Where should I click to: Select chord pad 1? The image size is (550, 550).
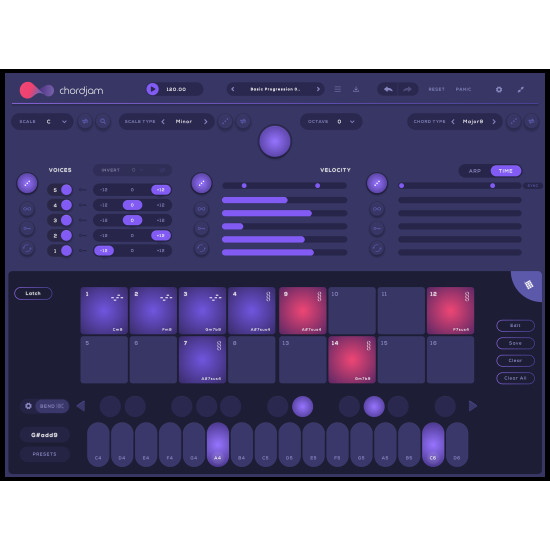pyautogui.click(x=104, y=311)
